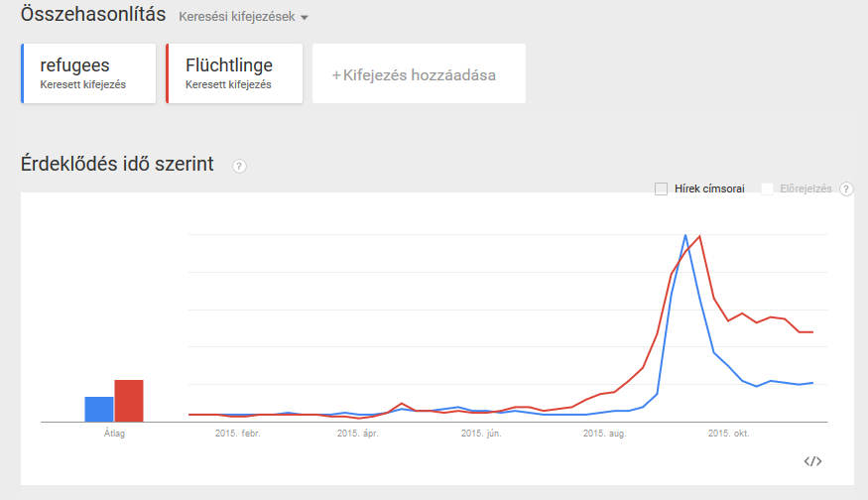Click the 2015. febr. axis label

pos(237,434)
